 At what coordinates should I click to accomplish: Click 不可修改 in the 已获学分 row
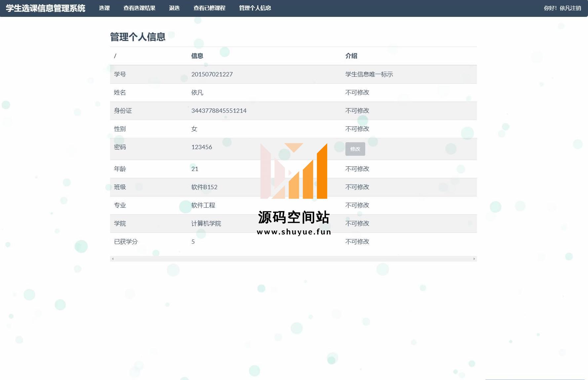click(x=357, y=241)
